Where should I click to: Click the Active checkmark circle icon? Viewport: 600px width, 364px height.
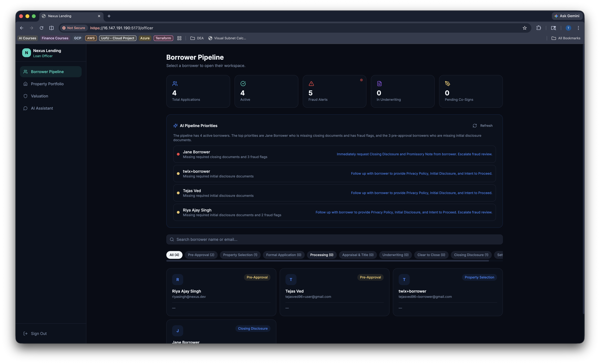243,84
